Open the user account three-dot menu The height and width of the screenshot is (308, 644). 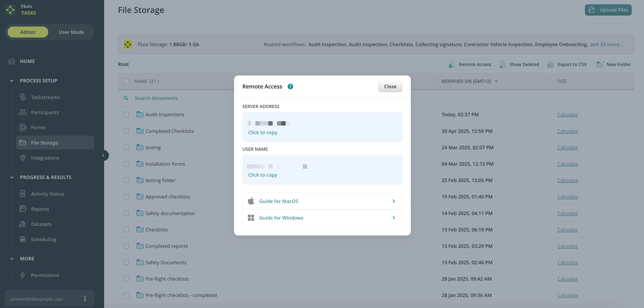(x=85, y=298)
